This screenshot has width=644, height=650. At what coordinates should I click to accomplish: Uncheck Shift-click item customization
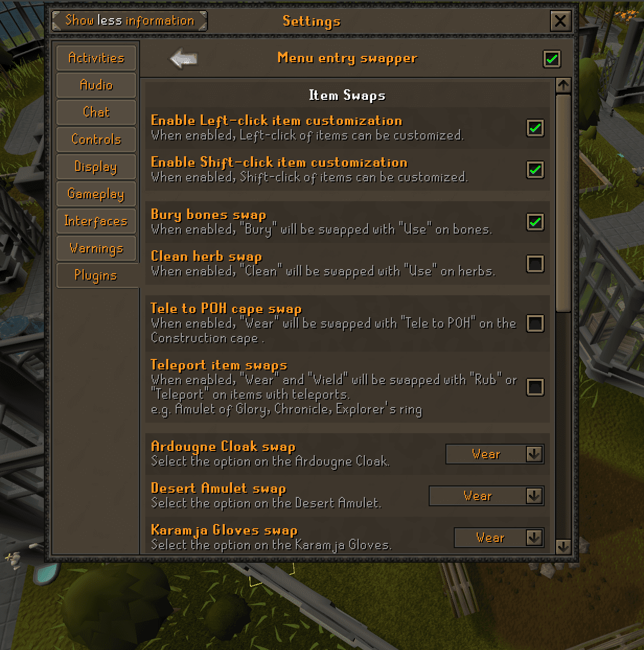click(535, 170)
